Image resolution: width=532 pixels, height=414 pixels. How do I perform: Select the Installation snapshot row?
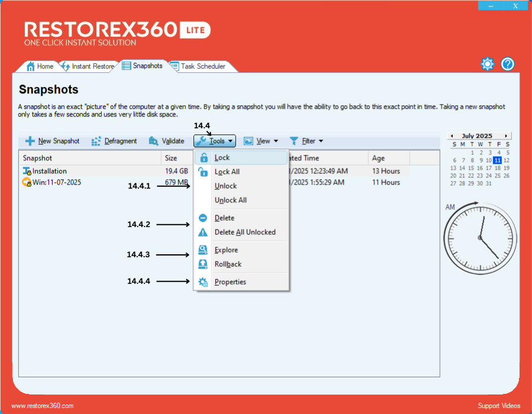point(50,172)
